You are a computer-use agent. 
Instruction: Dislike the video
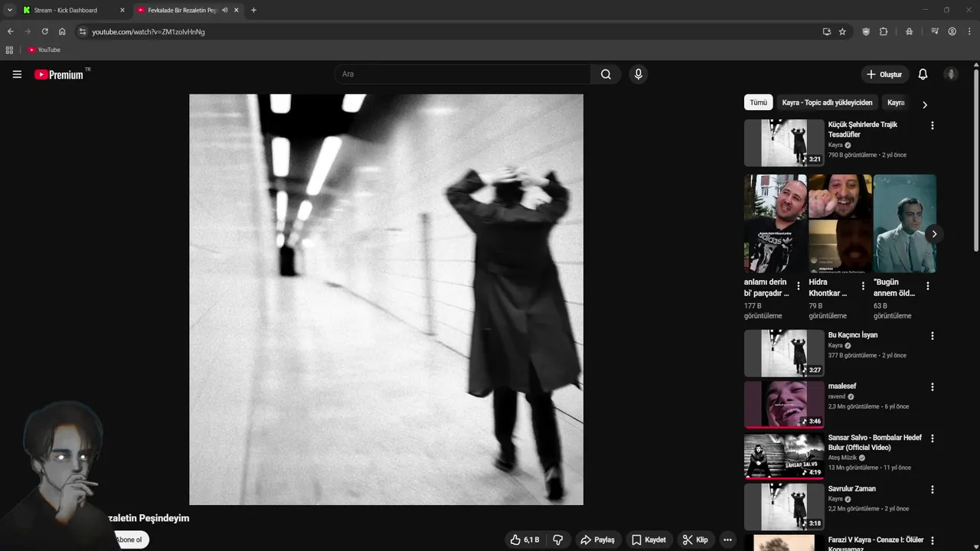click(x=558, y=540)
